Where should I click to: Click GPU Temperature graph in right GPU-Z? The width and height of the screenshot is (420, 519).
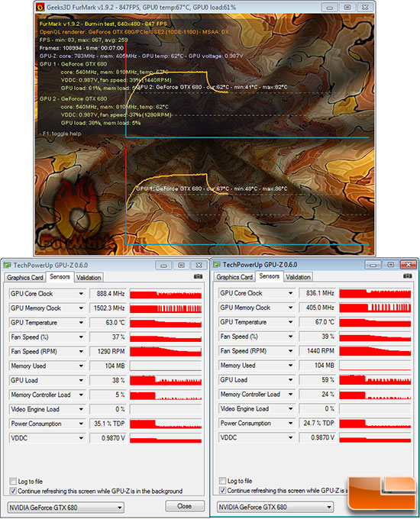click(x=375, y=322)
